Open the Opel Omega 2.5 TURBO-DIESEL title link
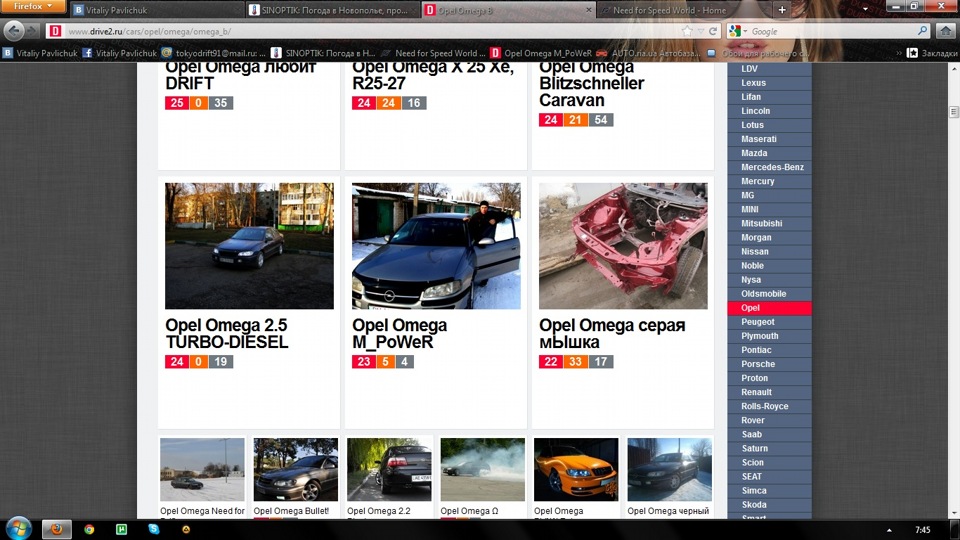This screenshot has width=960, height=540. coord(227,334)
